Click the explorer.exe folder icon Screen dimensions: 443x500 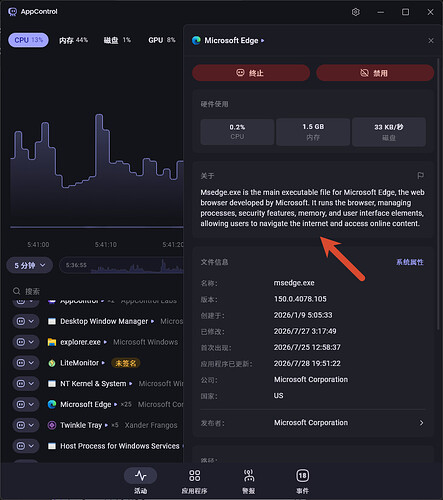click(52, 342)
